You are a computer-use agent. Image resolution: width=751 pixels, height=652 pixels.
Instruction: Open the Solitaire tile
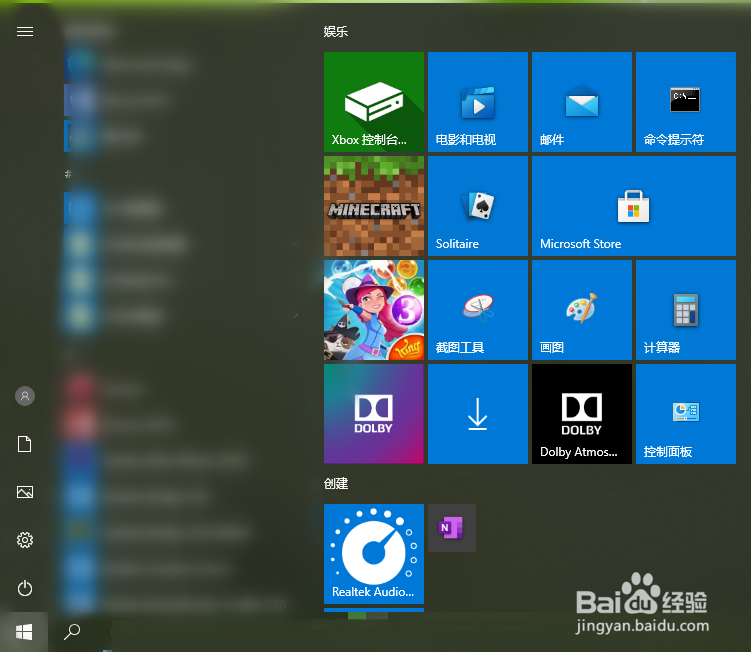(478, 206)
